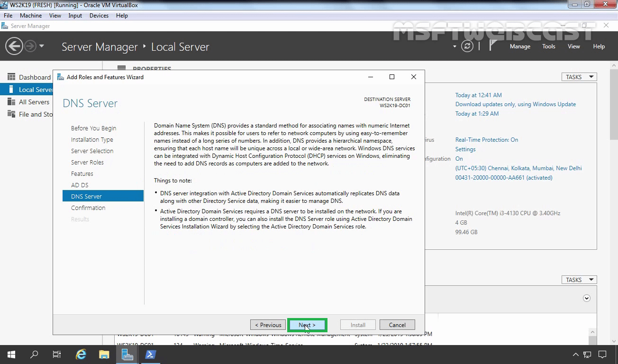Go to Before You Begin wizard step

click(93, 128)
